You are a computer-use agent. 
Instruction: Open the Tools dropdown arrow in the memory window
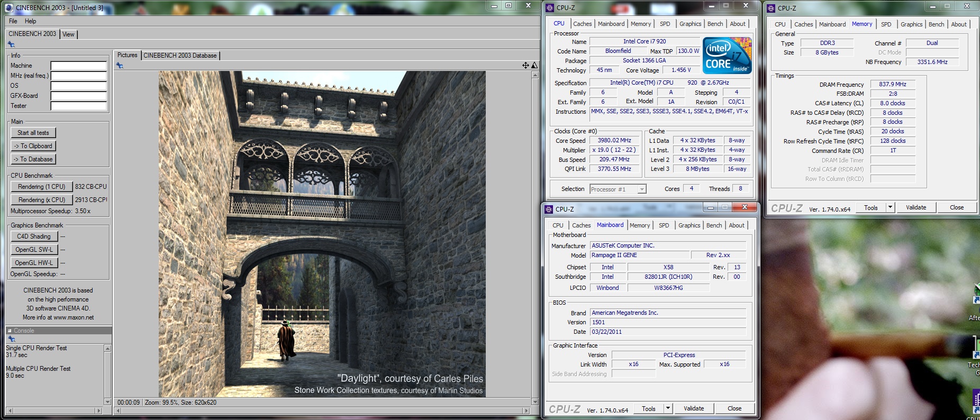[x=890, y=207]
